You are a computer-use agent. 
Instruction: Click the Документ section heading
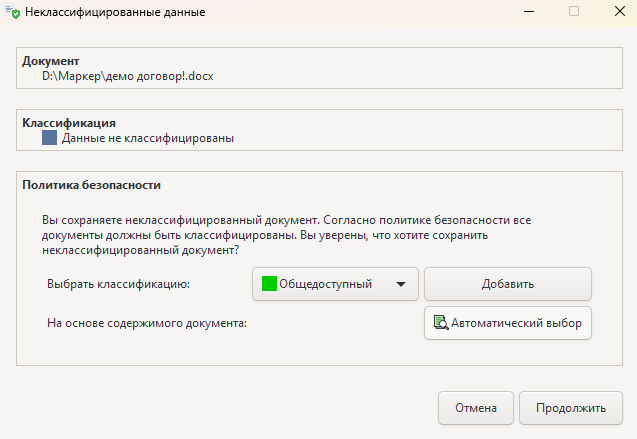[50, 61]
